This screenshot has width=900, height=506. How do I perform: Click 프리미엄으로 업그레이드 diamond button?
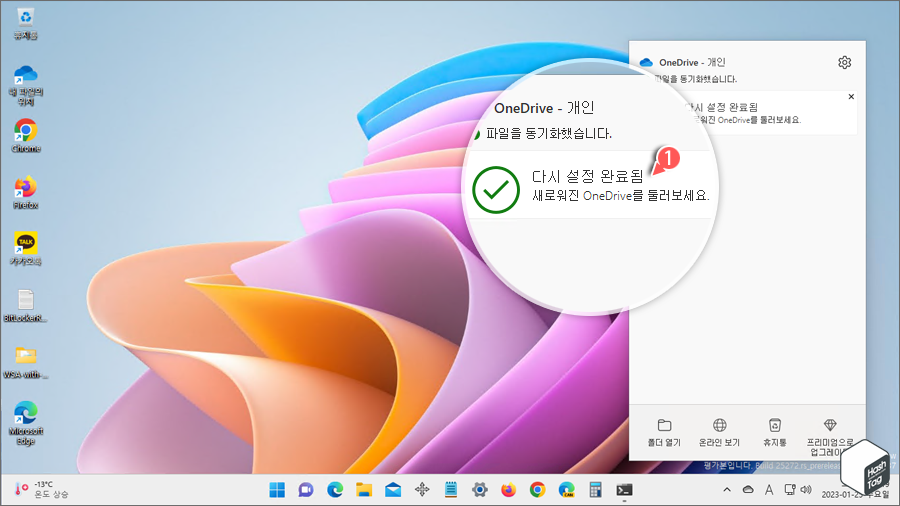click(829, 437)
